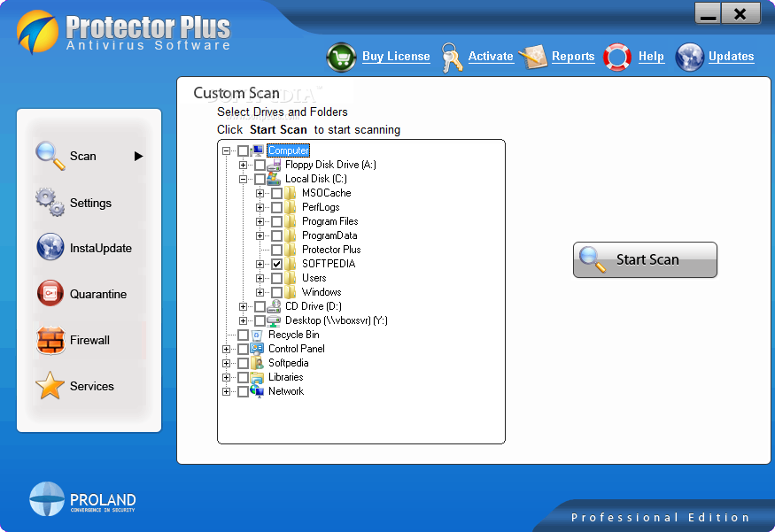Click the Local Disk (C:) drive icon
775x532 pixels.
click(x=274, y=178)
